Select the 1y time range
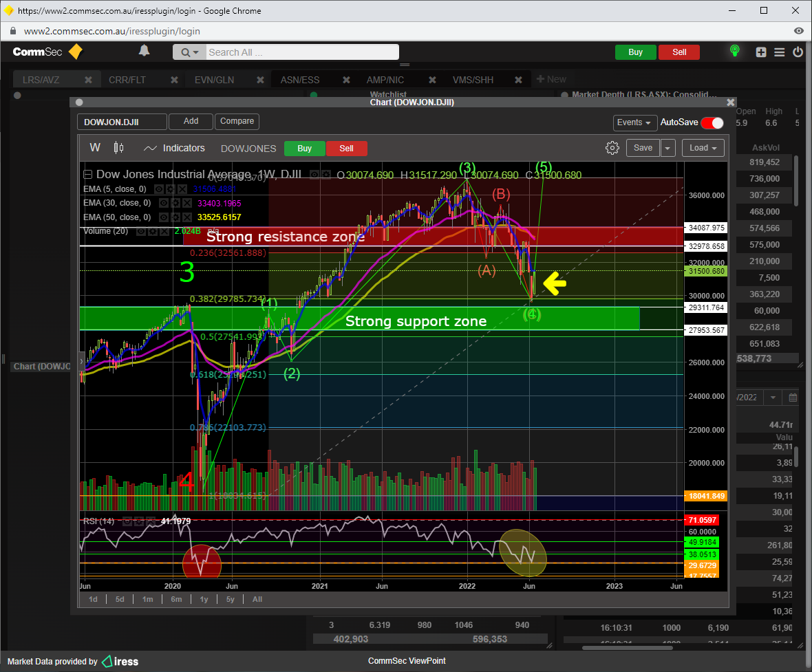Screen dimensions: 812x672 pos(204,600)
